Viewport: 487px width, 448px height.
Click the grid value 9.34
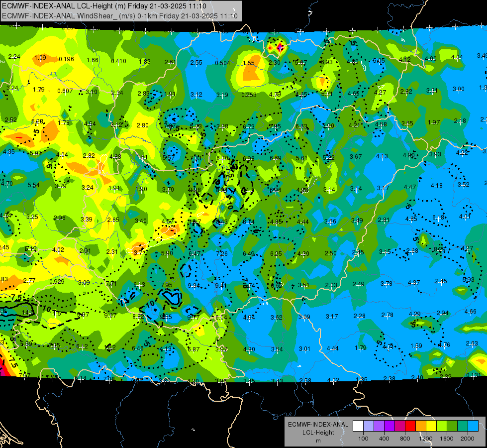194,285
